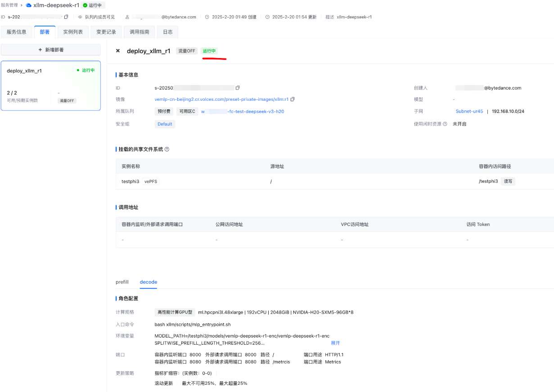554x392 pixels.
Task: Click the xllm-deepseek-r1 service title
Action: (x=56, y=5)
